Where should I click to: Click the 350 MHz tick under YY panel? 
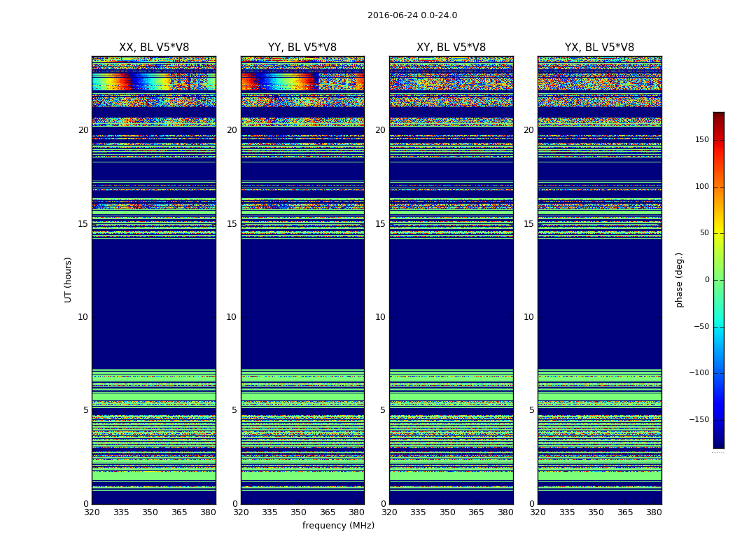[299, 512]
